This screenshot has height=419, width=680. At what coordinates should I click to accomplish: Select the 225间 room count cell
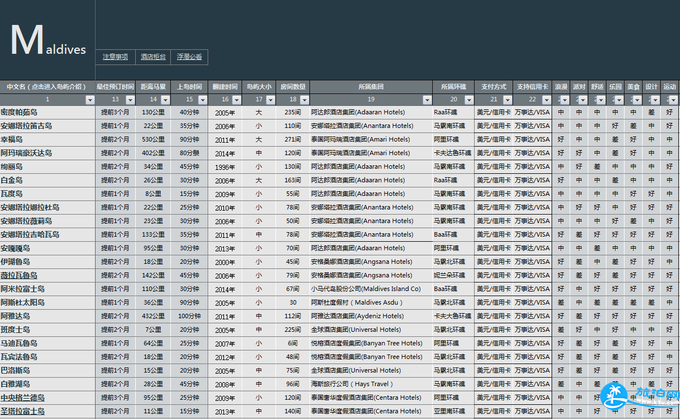pos(292,330)
